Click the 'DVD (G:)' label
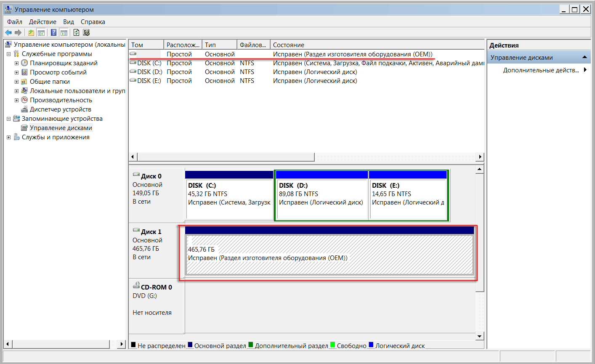 point(145,295)
